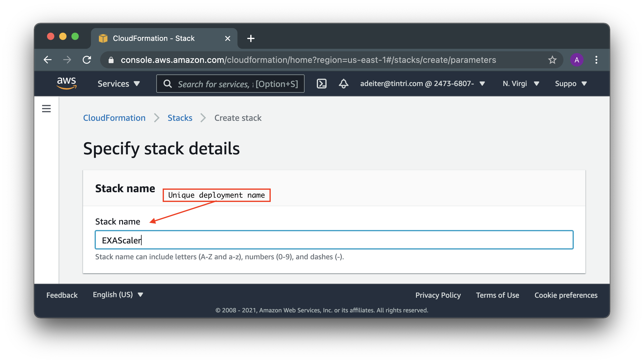Click the Stacks breadcrumb link
This screenshot has width=644, height=363.
[x=180, y=118]
